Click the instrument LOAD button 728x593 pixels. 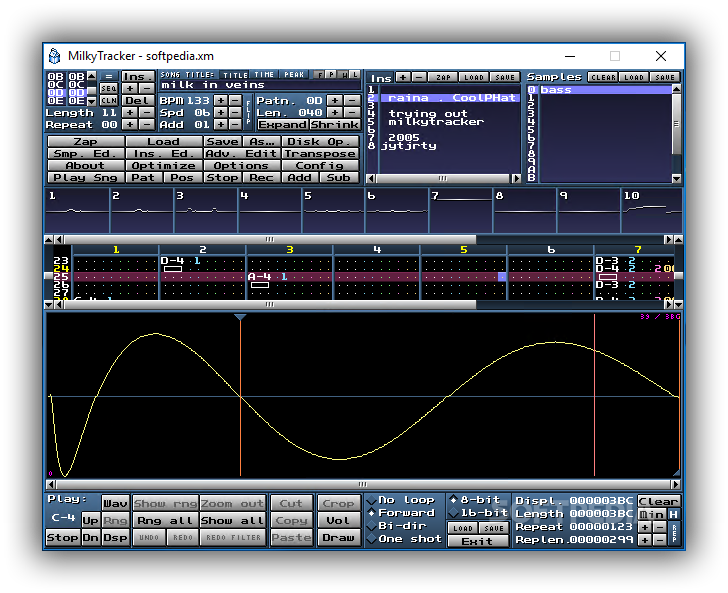pyautogui.click(x=474, y=77)
